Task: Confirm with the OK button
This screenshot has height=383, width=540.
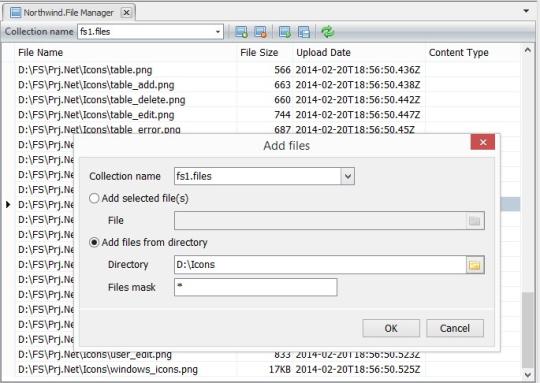Action: pos(391,328)
